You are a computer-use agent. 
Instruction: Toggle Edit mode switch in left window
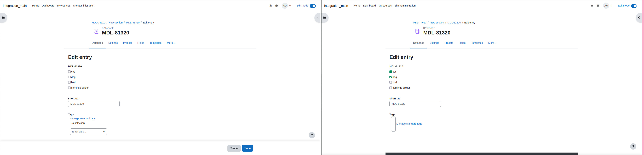tap(313, 6)
